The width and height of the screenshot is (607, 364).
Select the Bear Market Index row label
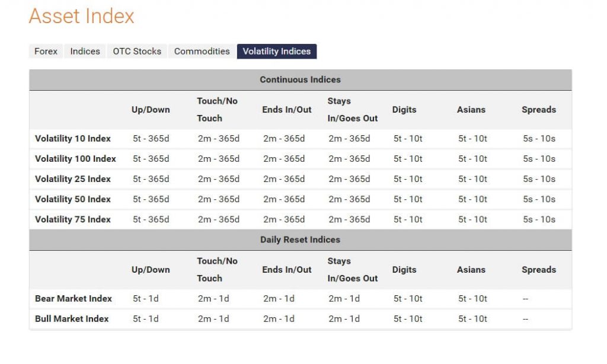click(x=73, y=299)
